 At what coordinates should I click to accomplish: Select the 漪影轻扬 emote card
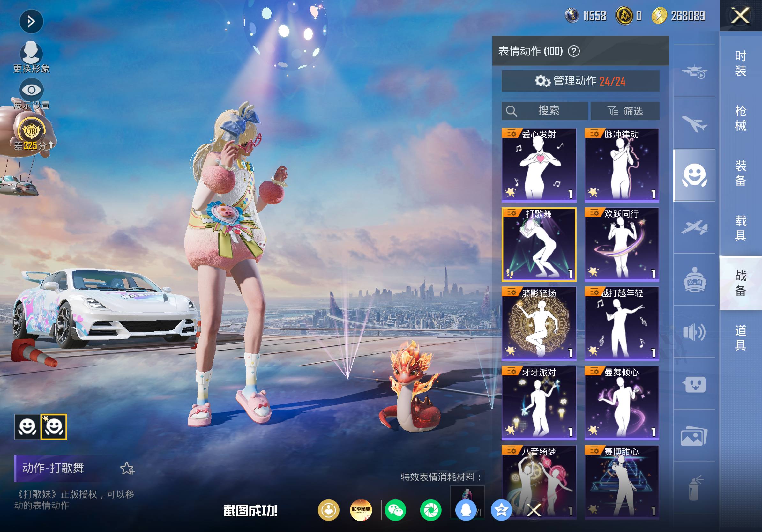pyautogui.click(x=539, y=324)
